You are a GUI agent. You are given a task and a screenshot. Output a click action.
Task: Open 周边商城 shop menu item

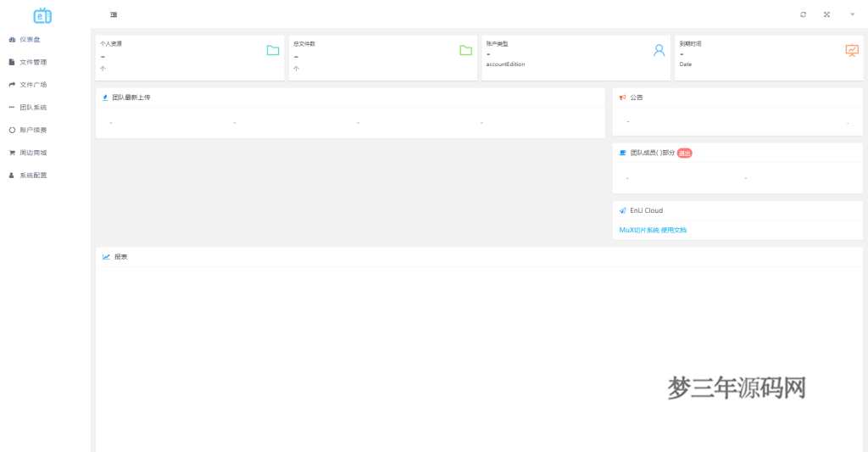(32, 153)
